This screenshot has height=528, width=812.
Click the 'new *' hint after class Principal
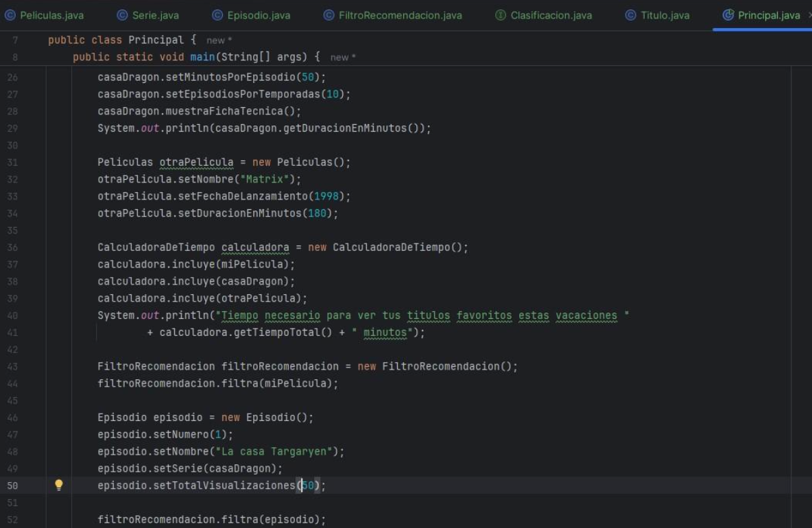coord(219,40)
